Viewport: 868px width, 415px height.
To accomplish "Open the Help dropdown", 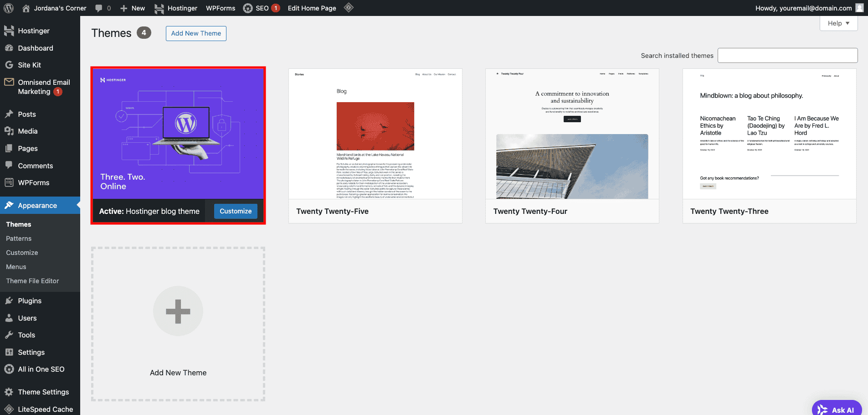I will tap(837, 23).
